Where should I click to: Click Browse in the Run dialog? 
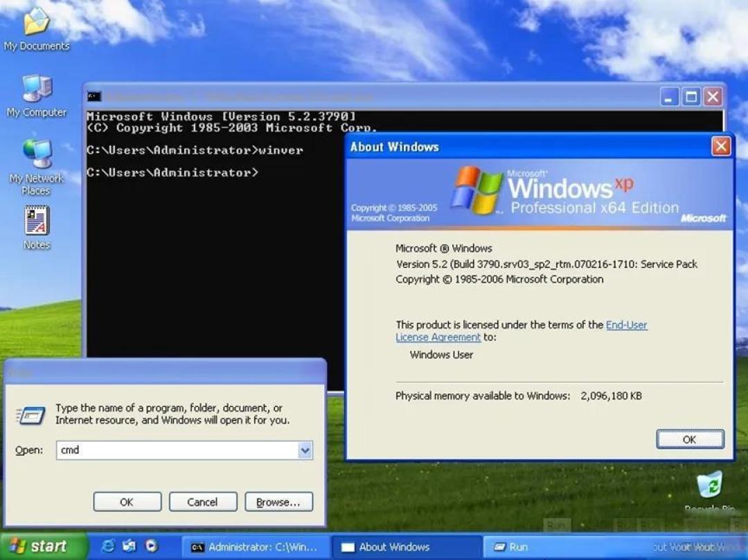tap(279, 501)
